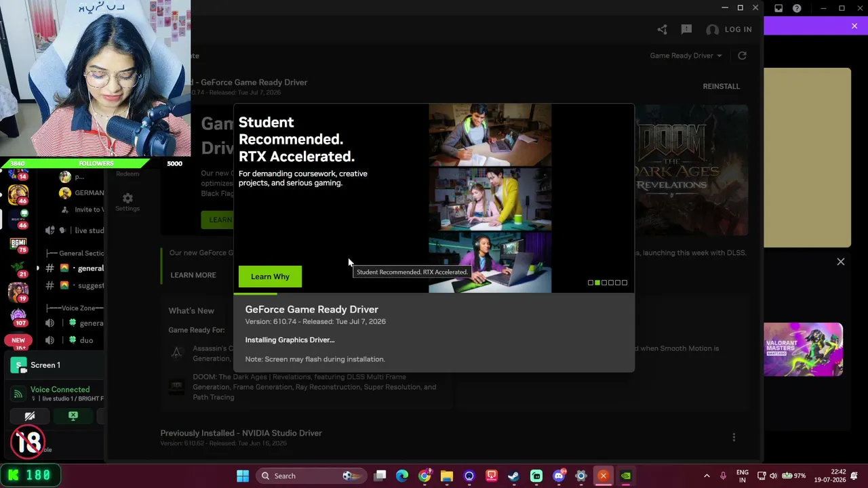
Task: Show hidden tray icons chevron
Action: [707, 476]
